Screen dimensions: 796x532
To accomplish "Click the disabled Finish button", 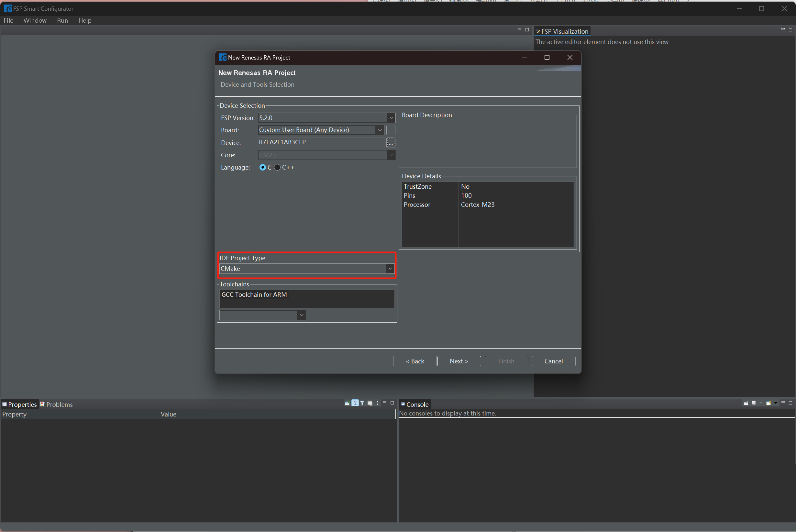I will tap(506, 361).
